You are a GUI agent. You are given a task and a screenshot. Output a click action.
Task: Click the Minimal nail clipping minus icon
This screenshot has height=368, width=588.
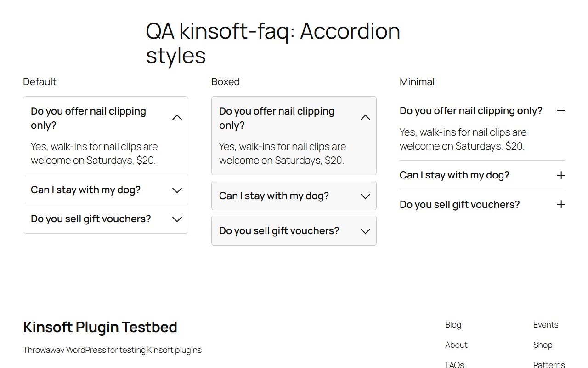click(560, 111)
